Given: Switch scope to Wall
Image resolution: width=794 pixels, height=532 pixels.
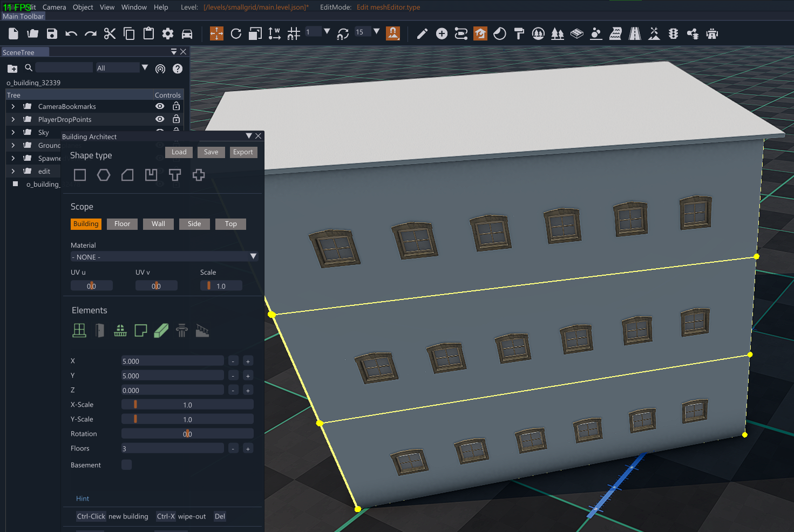Looking at the screenshot, I should [x=158, y=224].
